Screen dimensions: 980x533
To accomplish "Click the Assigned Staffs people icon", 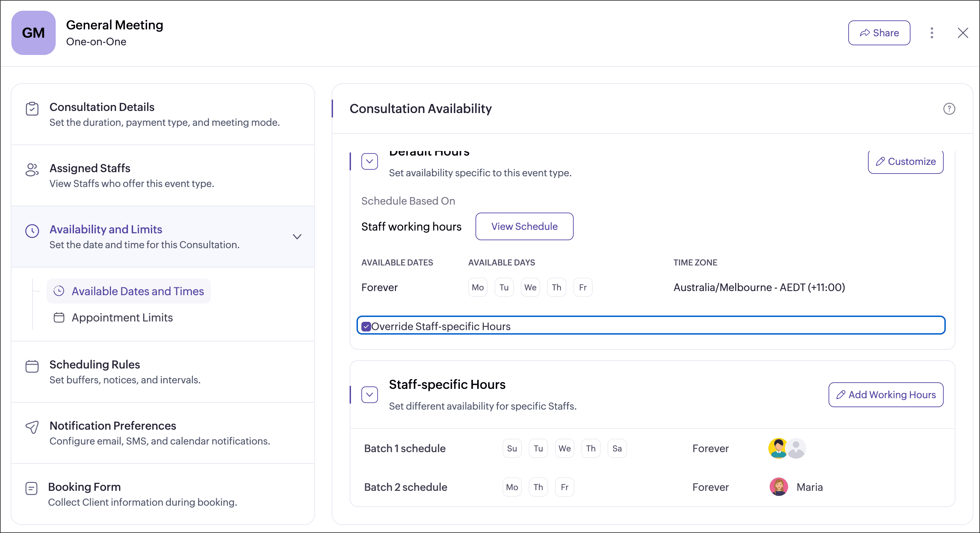I will (x=32, y=170).
